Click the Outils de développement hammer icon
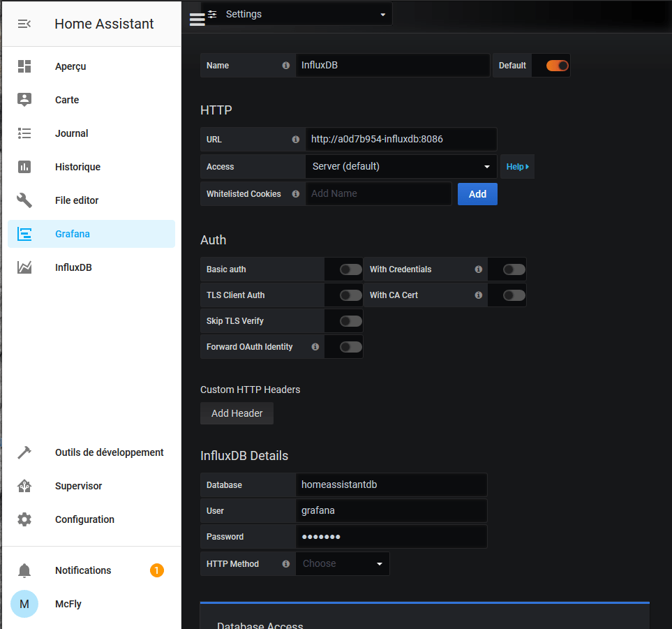 (x=24, y=452)
